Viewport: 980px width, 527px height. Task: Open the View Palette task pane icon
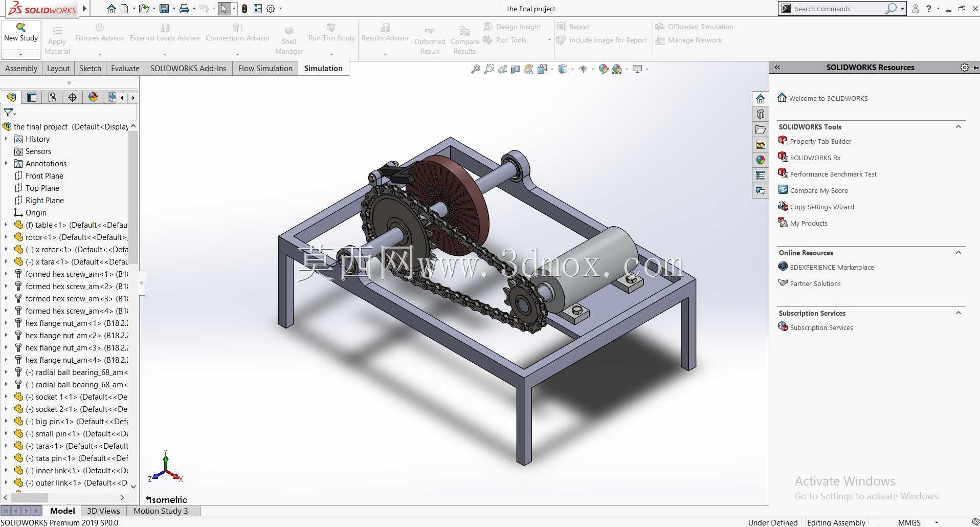pyautogui.click(x=761, y=145)
